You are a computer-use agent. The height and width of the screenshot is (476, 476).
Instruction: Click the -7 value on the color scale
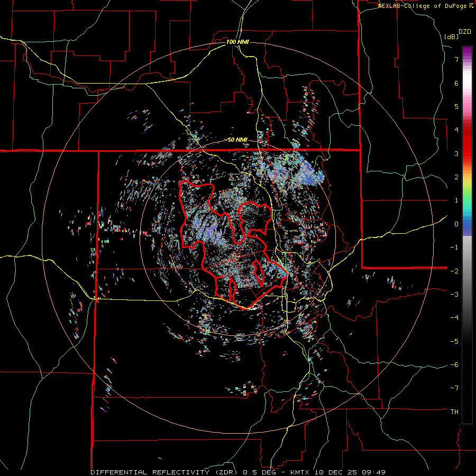click(x=454, y=388)
